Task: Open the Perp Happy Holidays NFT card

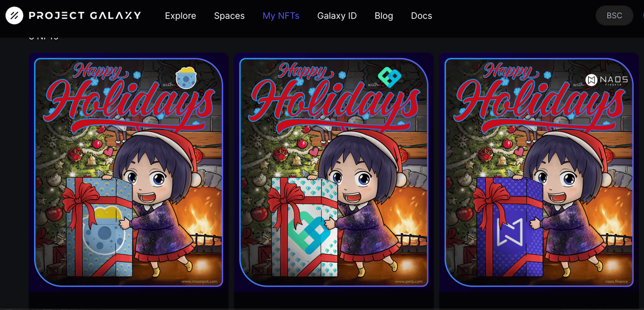Action: [x=334, y=173]
